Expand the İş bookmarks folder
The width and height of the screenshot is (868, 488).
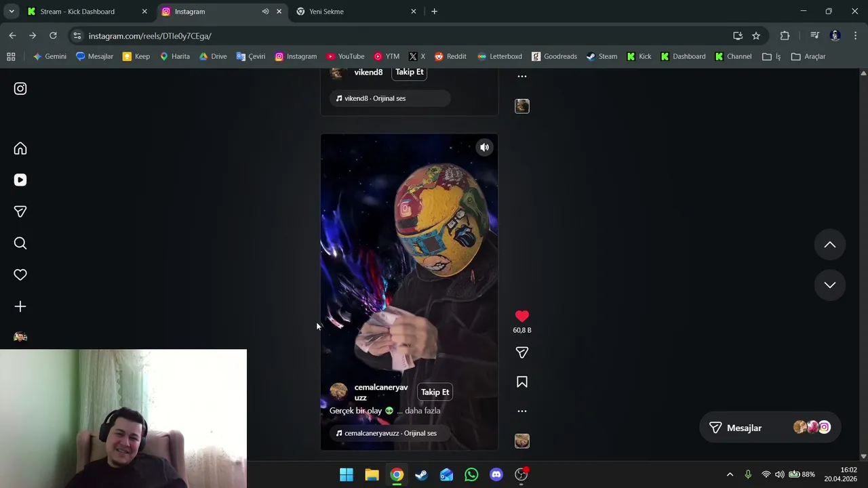(772, 56)
